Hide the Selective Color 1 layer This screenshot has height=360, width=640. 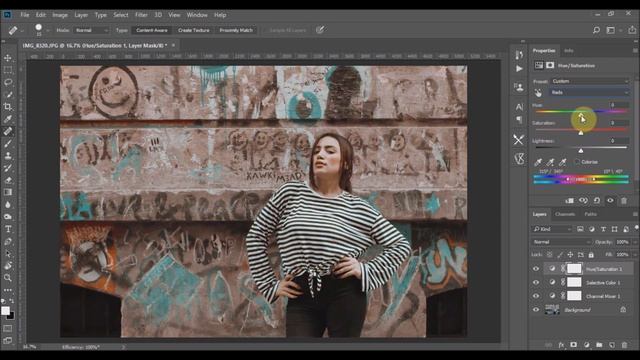(536, 282)
